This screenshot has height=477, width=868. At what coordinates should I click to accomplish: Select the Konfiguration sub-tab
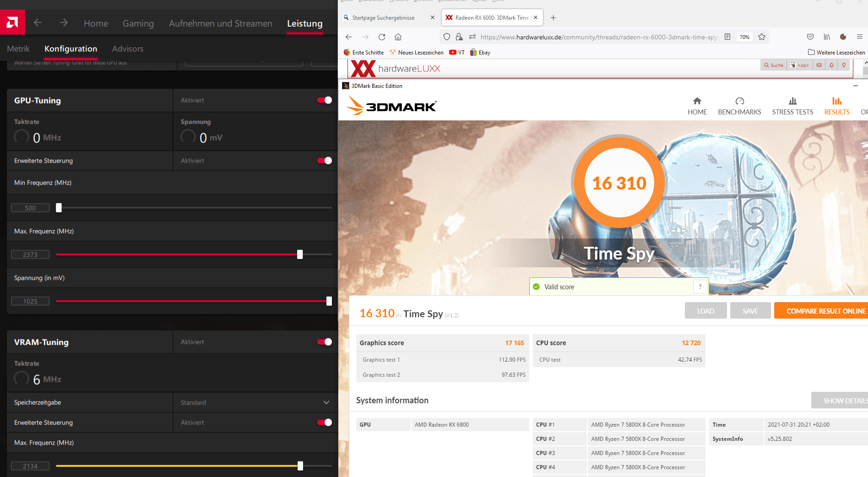(71, 49)
